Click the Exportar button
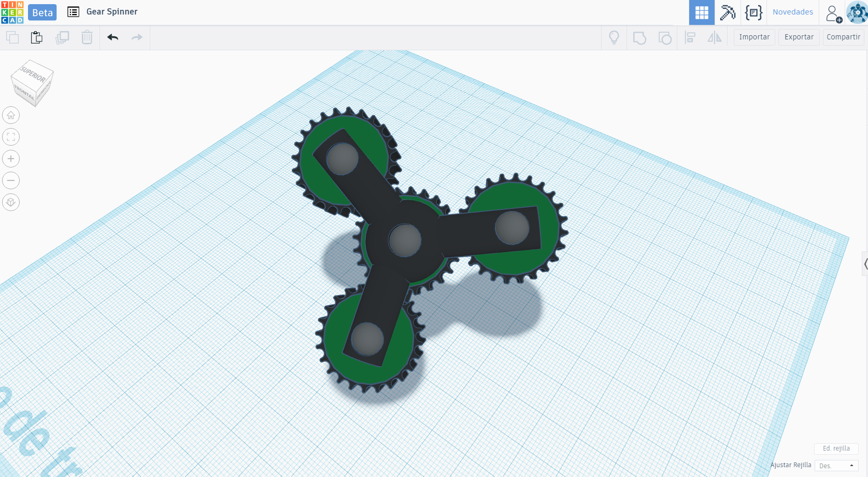 click(798, 37)
